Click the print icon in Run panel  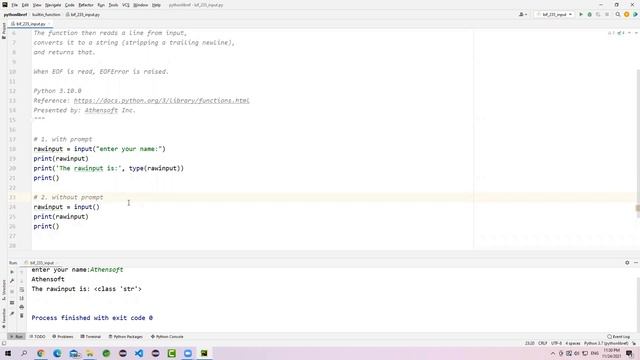pyautogui.click(x=22, y=307)
